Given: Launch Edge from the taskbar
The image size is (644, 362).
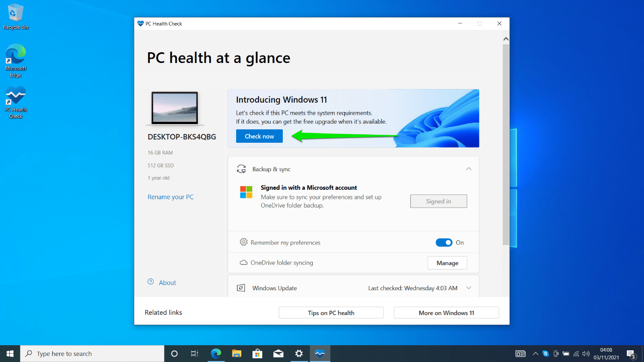Looking at the screenshot, I should (216, 354).
